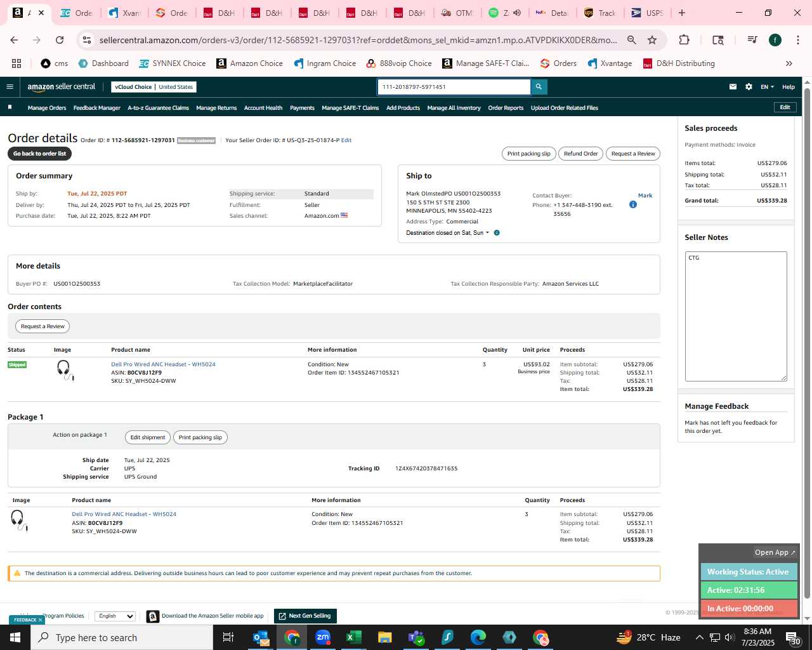This screenshot has height=650, width=812.
Task: Click the Amazon Seller mobile app icon
Action: click(153, 616)
